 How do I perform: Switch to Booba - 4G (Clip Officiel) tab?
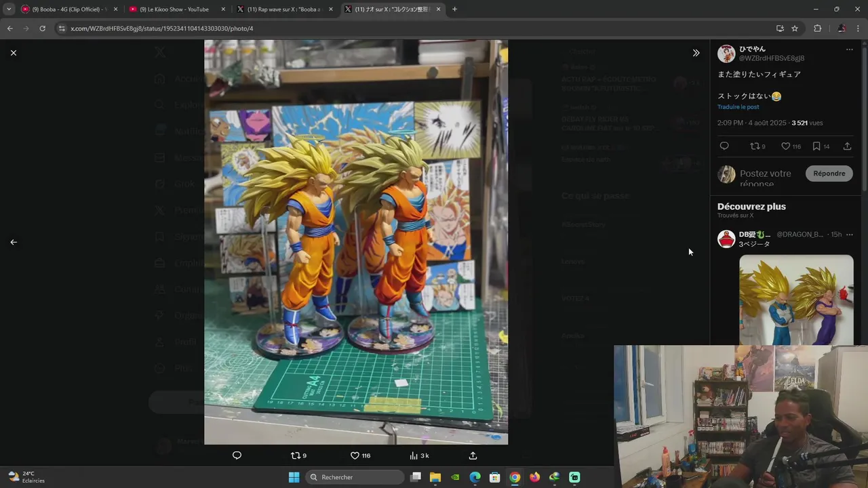point(69,9)
